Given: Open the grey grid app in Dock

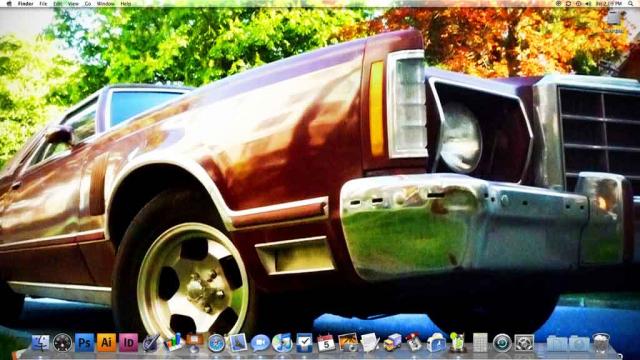Looking at the screenshot, I should pyautogui.click(x=480, y=343).
